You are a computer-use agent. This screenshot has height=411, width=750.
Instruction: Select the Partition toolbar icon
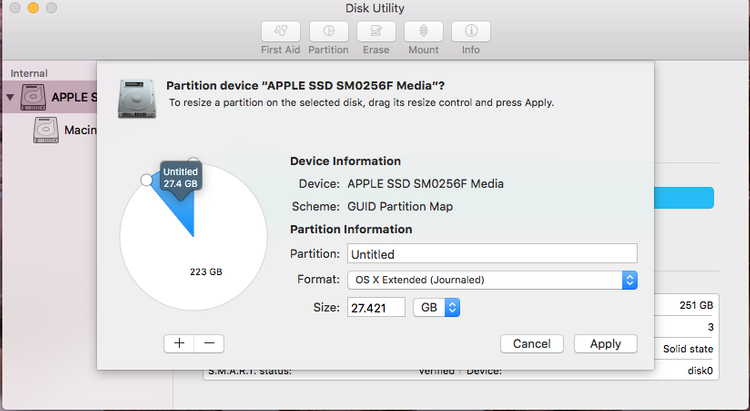(329, 32)
